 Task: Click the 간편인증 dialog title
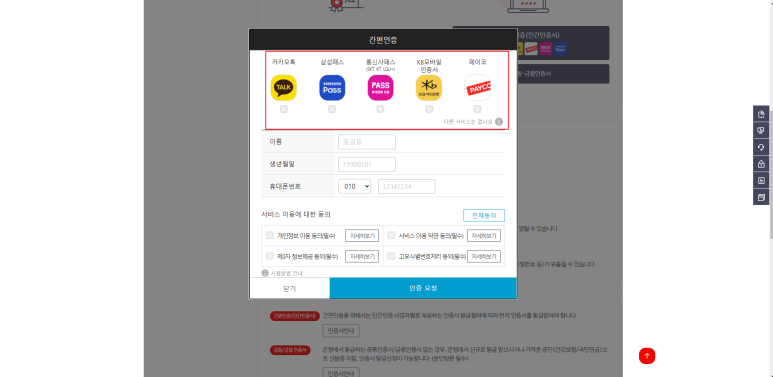(383, 40)
